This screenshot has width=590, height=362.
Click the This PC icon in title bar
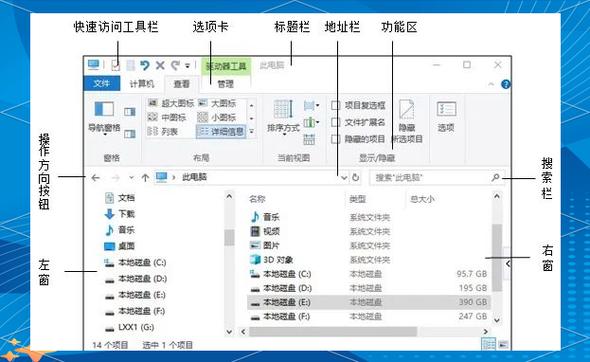(x=93, y=65)
